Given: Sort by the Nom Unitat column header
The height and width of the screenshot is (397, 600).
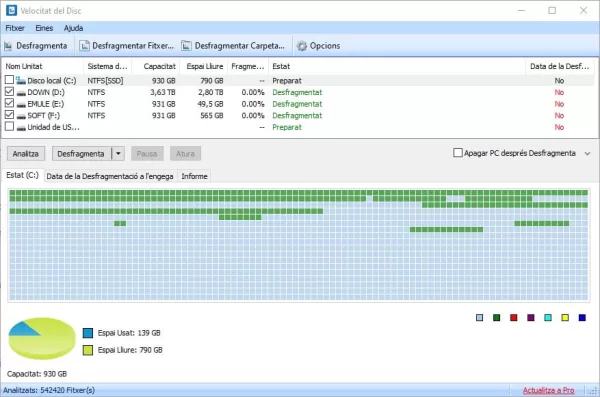Looking at the screenshot, I should [x=42, y=66].
